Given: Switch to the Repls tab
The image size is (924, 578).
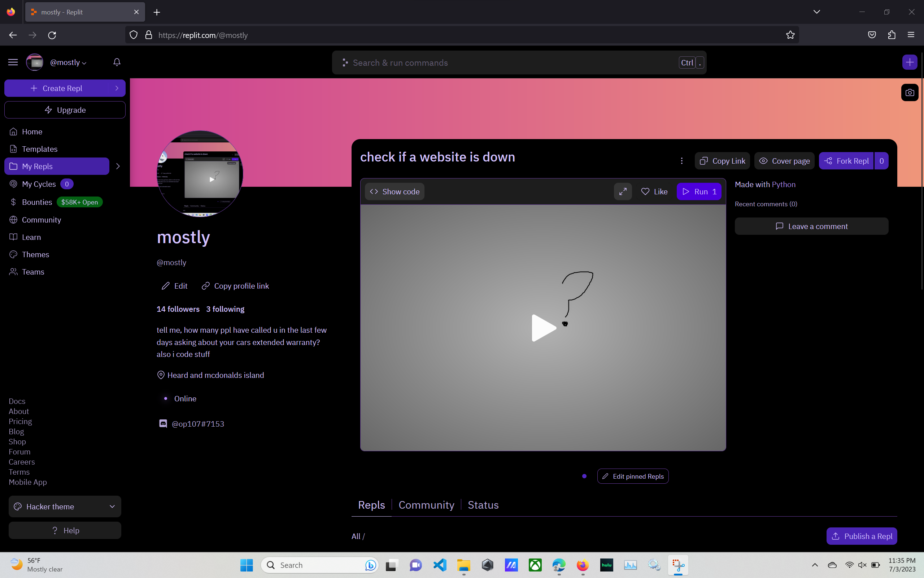Looking at the screenshot, I should click(x=371, y=505).
